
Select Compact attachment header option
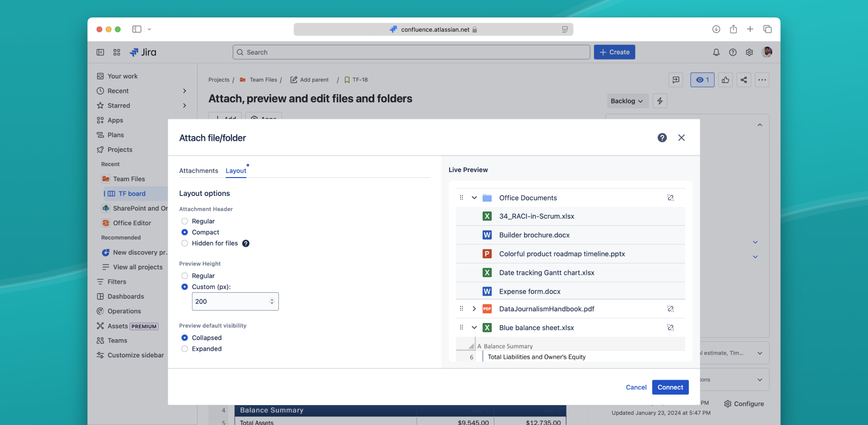tap(184, 232)
